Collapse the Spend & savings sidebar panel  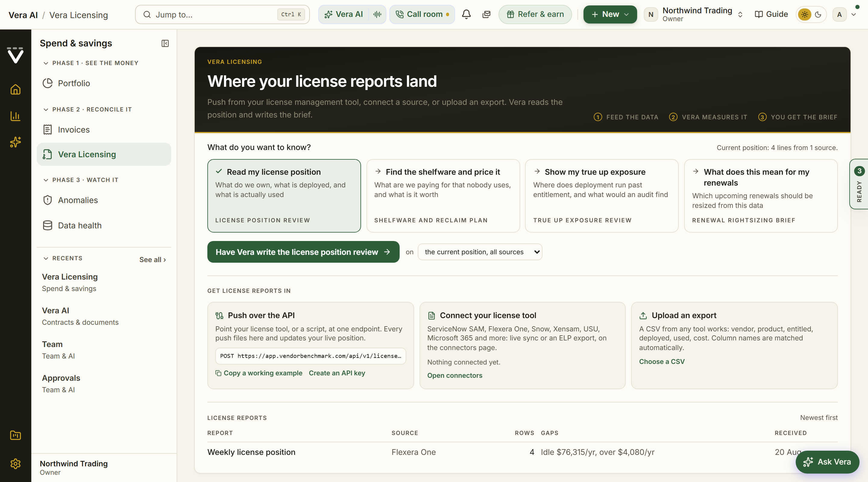click(x=165, y=43)
